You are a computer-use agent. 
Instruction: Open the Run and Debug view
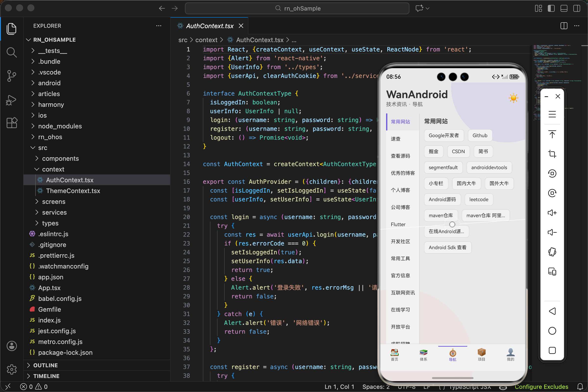[x=12, y=100]
